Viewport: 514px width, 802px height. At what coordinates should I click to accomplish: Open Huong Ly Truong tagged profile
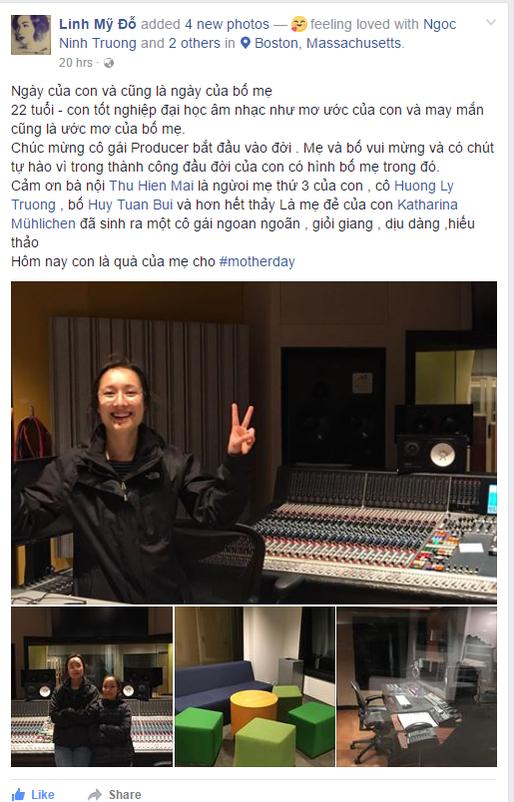click(x=232, y=195)
